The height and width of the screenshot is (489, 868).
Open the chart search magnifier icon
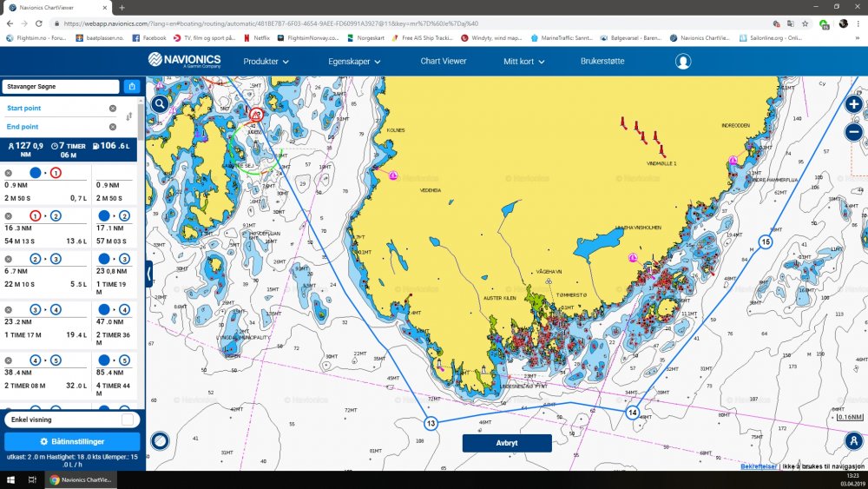coord(160,103)
